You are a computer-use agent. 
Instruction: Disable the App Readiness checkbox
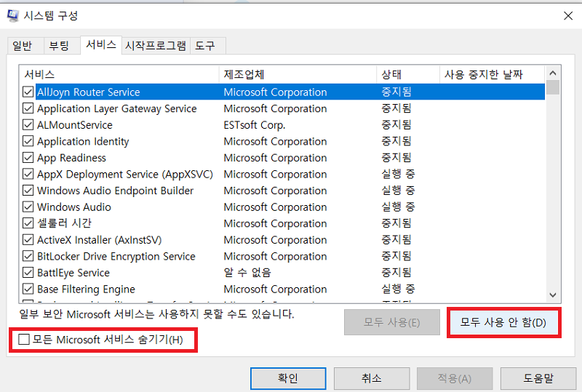[x=28, y=157]
